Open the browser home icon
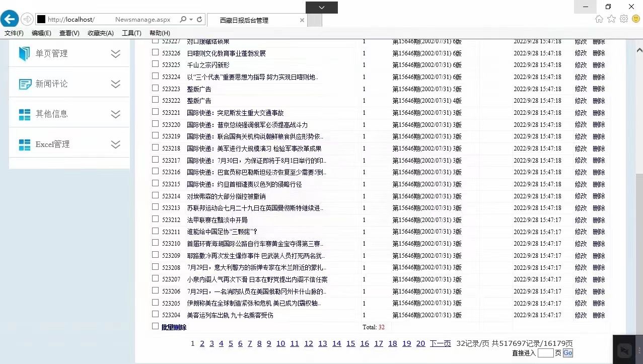The height and width of the screenshot is (364, 643). point(599,19)
